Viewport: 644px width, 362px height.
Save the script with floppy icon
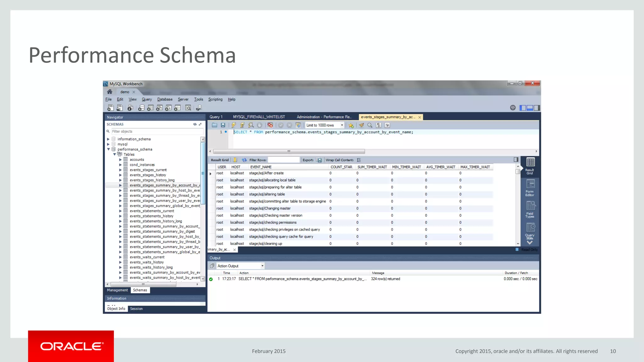click(223, 125)
